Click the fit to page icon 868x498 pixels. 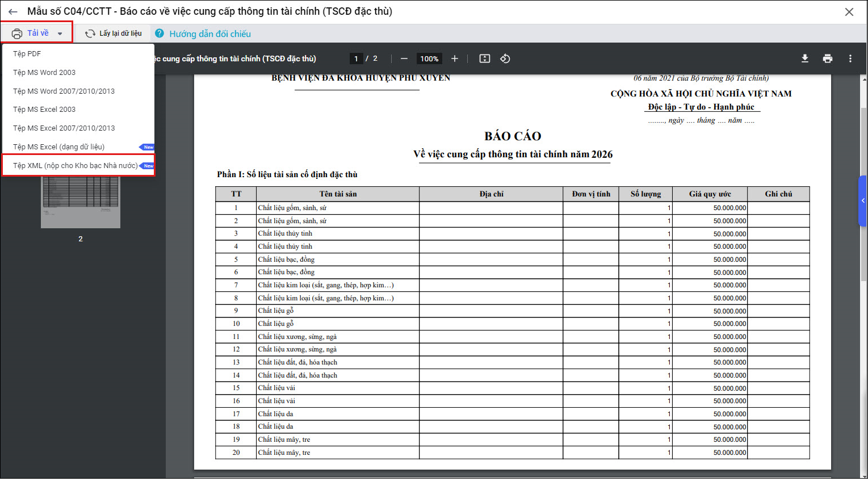(485, 58)
